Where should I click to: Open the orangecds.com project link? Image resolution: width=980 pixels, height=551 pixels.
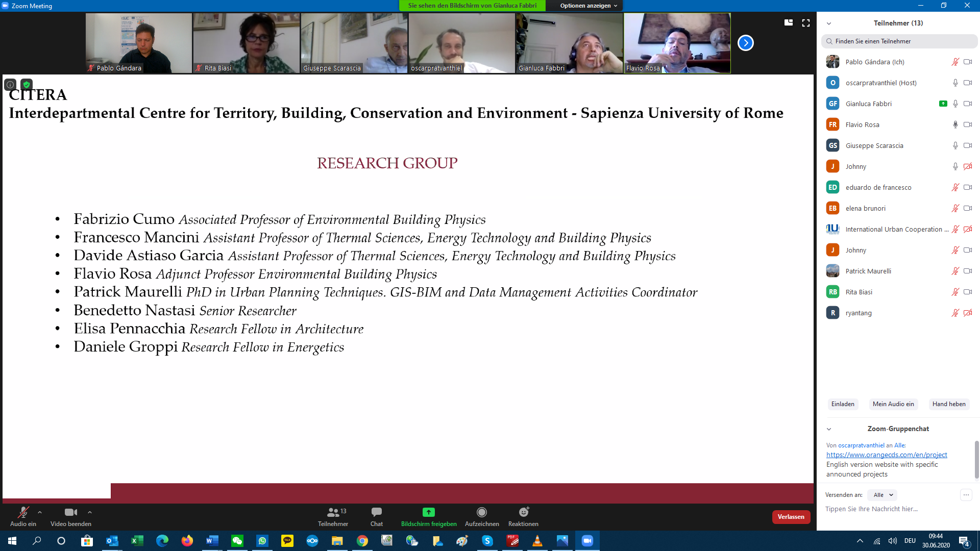886,455
